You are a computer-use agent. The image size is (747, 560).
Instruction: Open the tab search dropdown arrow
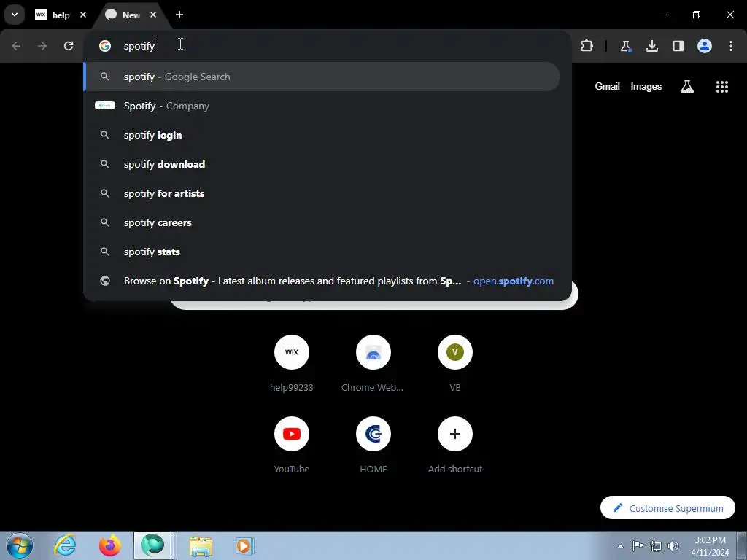[15, 15]
